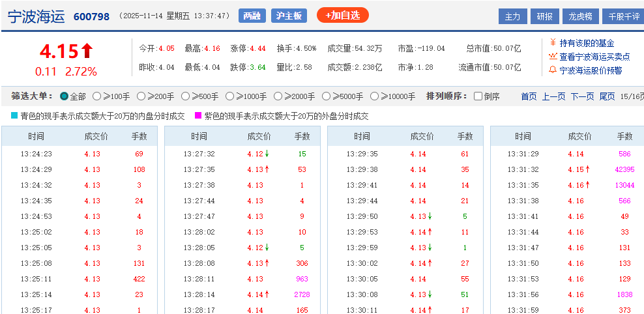644x314 pixels.
Task: Click the time cell 13:24:23
Action: 36,154
